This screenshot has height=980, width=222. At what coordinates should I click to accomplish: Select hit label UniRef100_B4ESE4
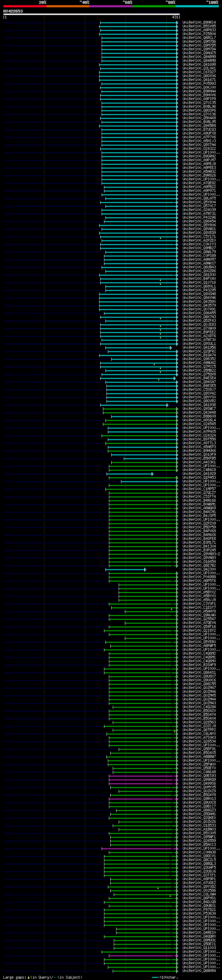[x=199, y=378]
